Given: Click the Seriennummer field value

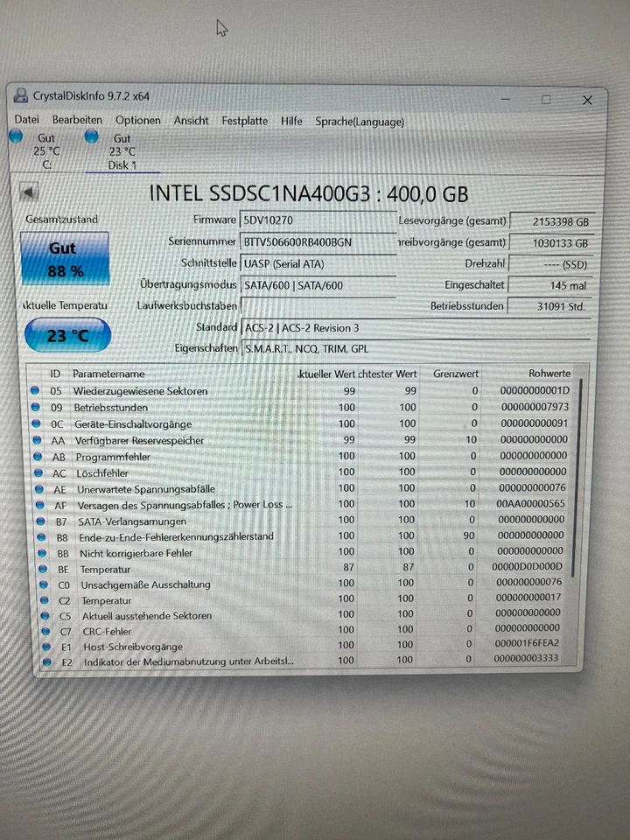Looking at the screenshot, I should click(x=318, y=242).
